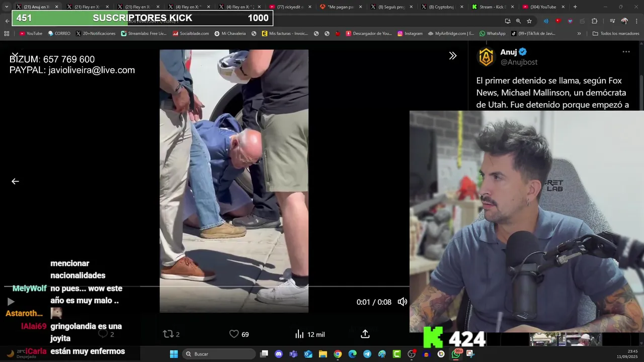Viewport: 644px width, 362px height.
Task: Open Task View on the taskbar
Action: click(x=264, y=354)
